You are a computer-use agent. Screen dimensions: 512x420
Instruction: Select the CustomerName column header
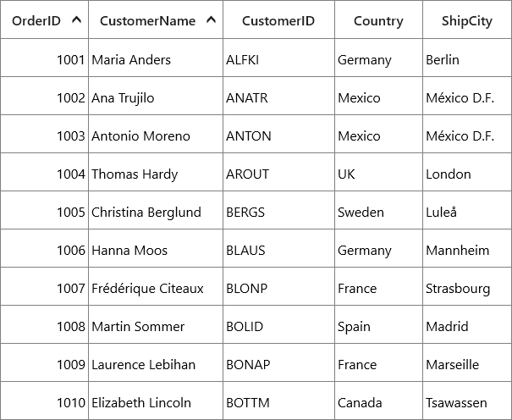tap(156, 19)
